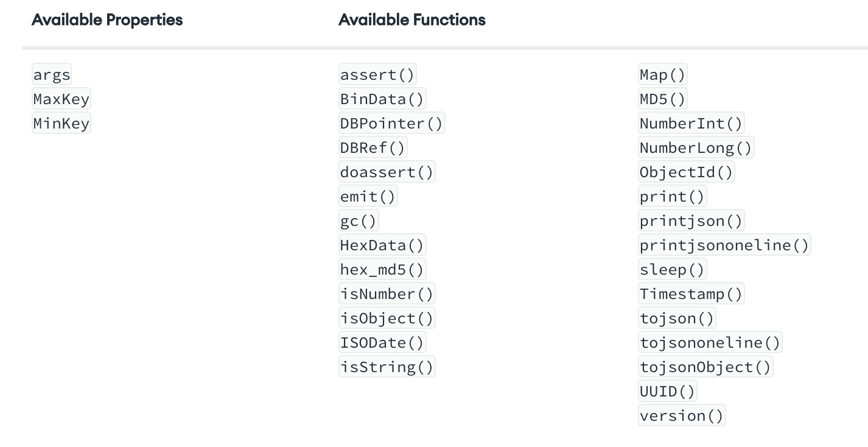This screenshot has height=447, width=868.
Task: Click DBPointer() in the functions list
Action: pyautogui.click(x=391, y=124)
